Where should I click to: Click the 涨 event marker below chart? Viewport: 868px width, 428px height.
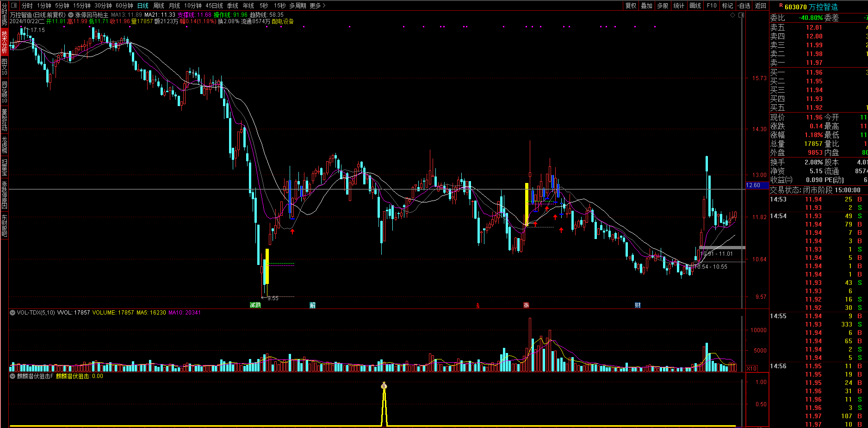(526, 305)
